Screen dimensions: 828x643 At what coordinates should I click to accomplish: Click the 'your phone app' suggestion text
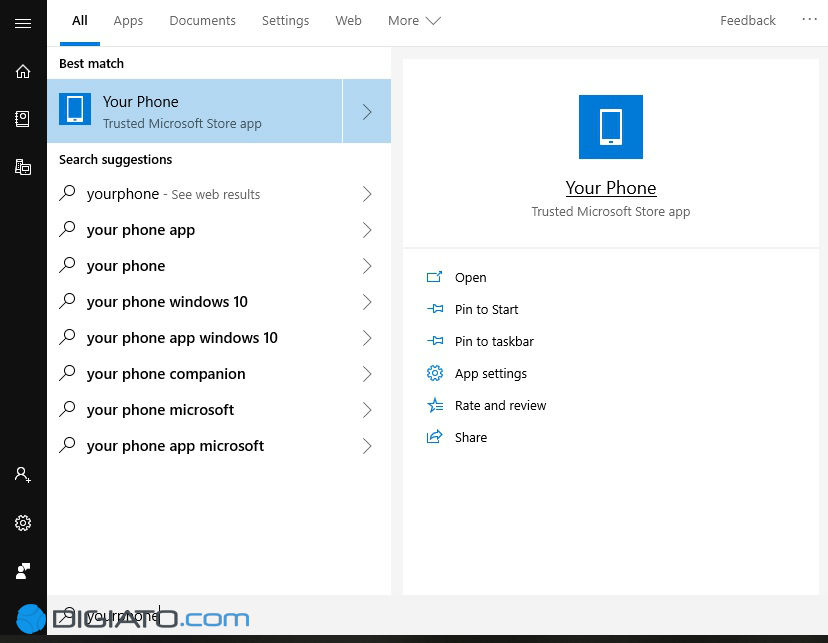(141, 230)
